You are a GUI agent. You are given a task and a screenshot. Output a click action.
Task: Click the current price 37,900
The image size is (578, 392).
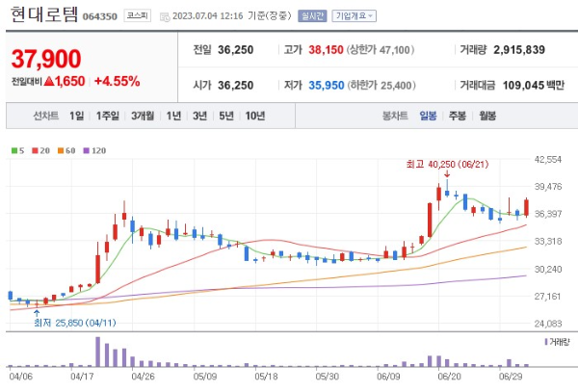(x=46, y=59)
